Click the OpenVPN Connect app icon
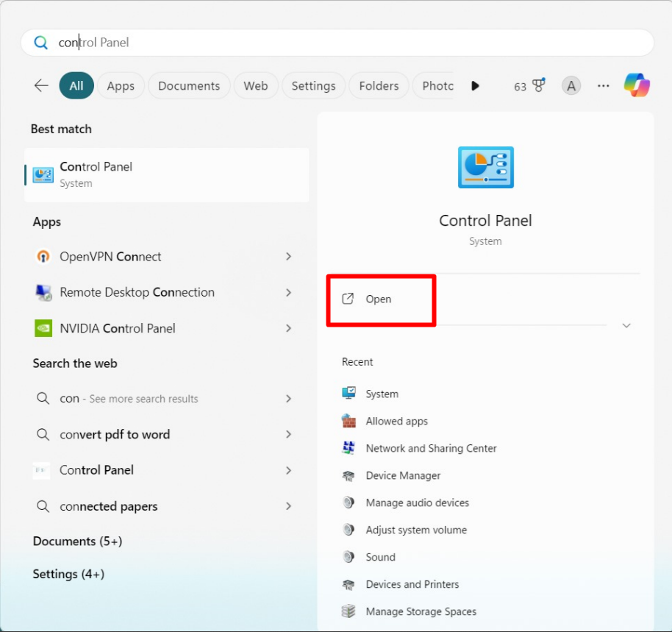This screenshot has width=672, height=632. point(43,256)
